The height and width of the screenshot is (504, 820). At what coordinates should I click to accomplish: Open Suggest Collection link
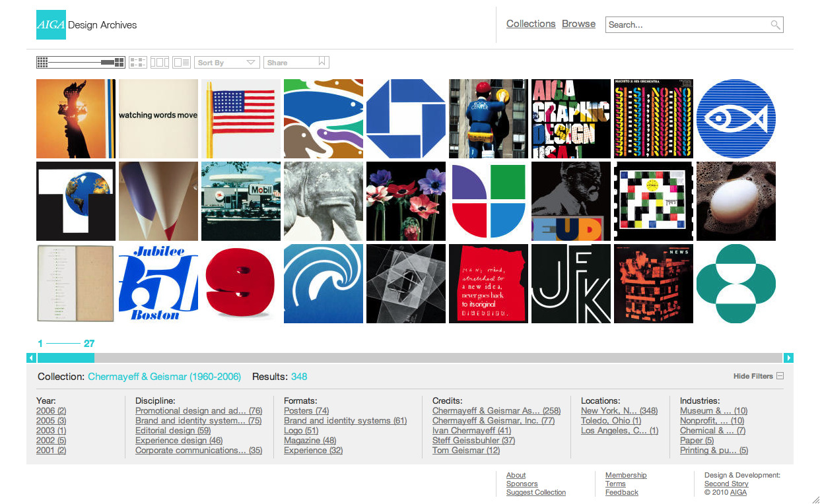point(536,492)
